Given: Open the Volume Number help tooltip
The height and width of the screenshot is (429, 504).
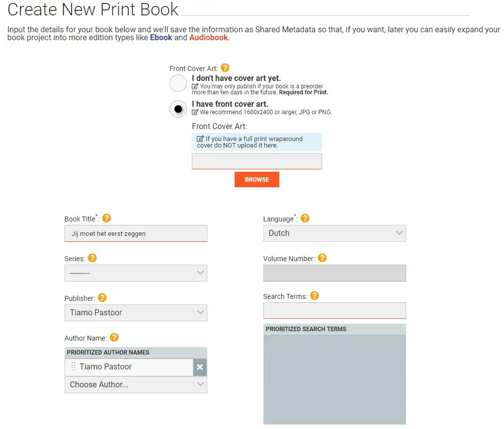Looking at the screenshot, I should (x=322, y=258).
